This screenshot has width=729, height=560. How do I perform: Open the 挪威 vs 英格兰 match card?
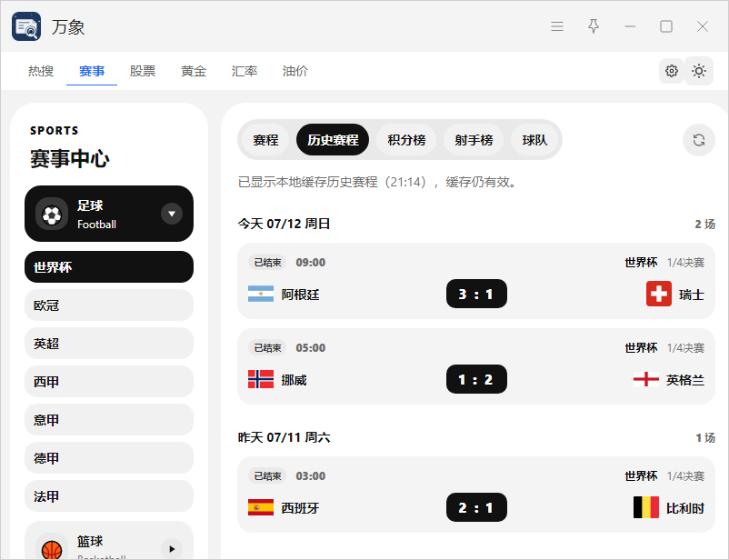[476, 366]
